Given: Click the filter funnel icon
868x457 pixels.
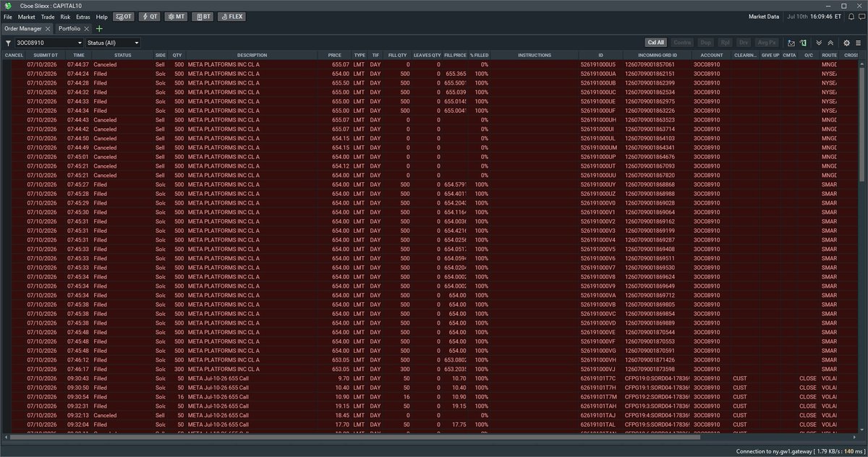Looking at the screenshot, I should (x=8, y=43).
